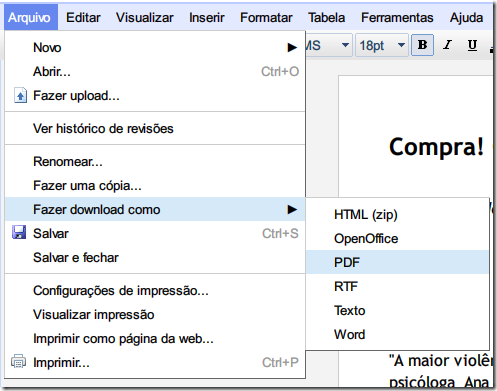The height and width of the screenshot is (391, 497).
Task: Open the Tabela menu
Action: [x=326, y=17]
